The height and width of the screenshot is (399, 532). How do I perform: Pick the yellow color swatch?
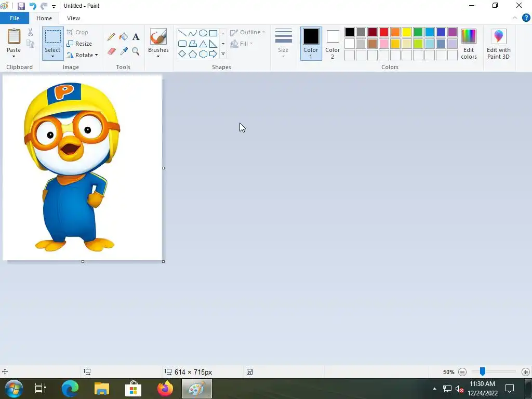tap(406, 32)
